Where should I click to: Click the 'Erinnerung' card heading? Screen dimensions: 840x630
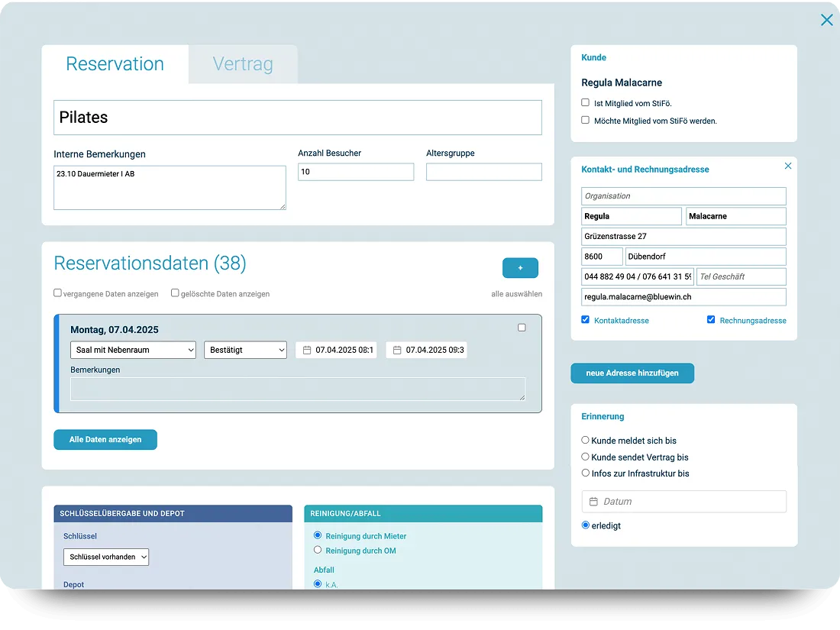click(x=603, y=416)
